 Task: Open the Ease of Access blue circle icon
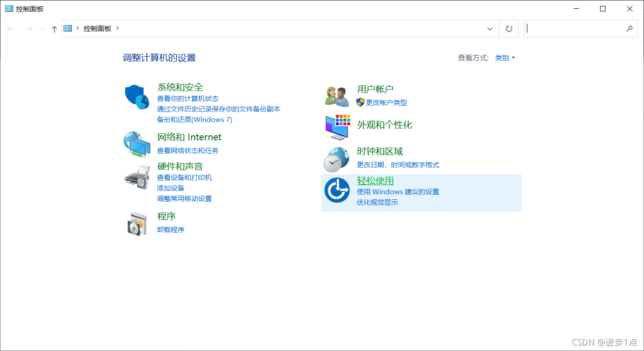[x=337, y=190]
